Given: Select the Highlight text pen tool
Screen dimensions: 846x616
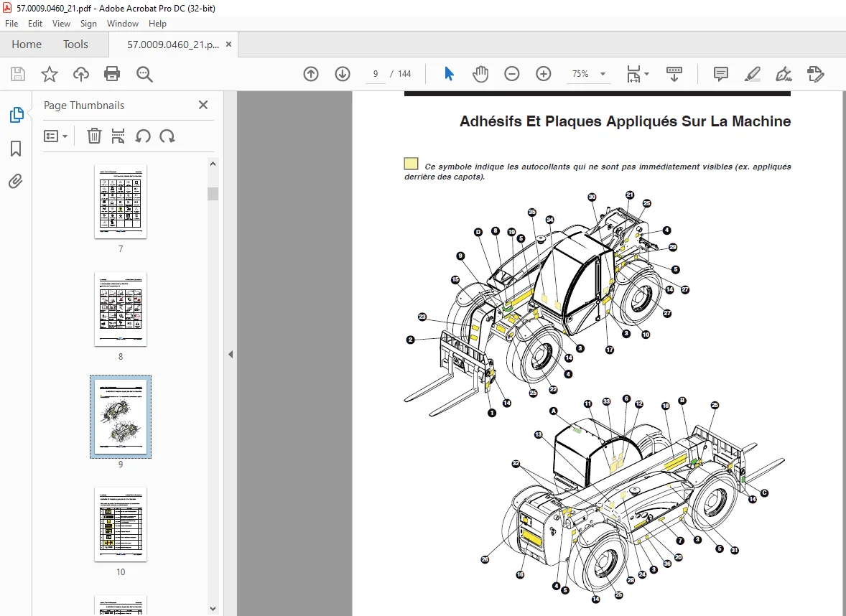Looking at the screenshot, I should pos(752,74).
